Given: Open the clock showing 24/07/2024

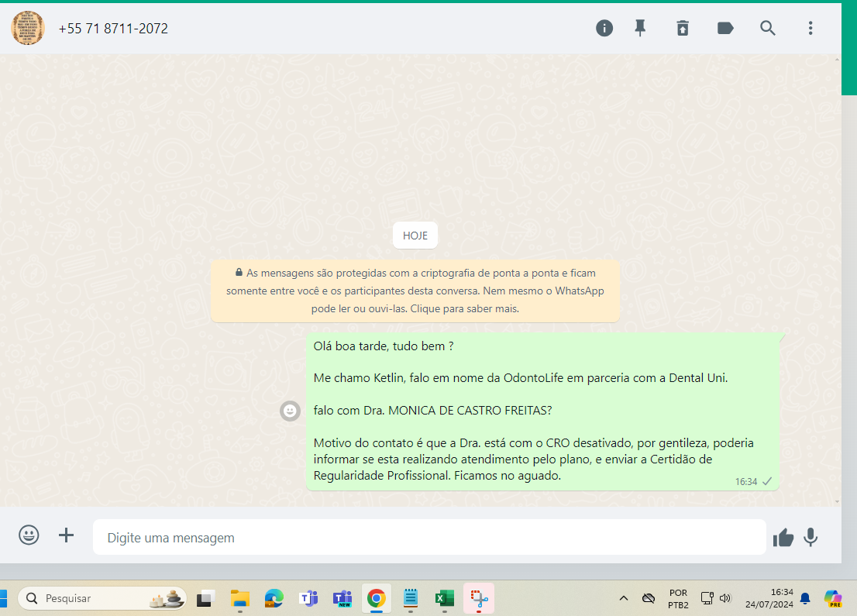Looking at the screenshot, I should point(769,598).
